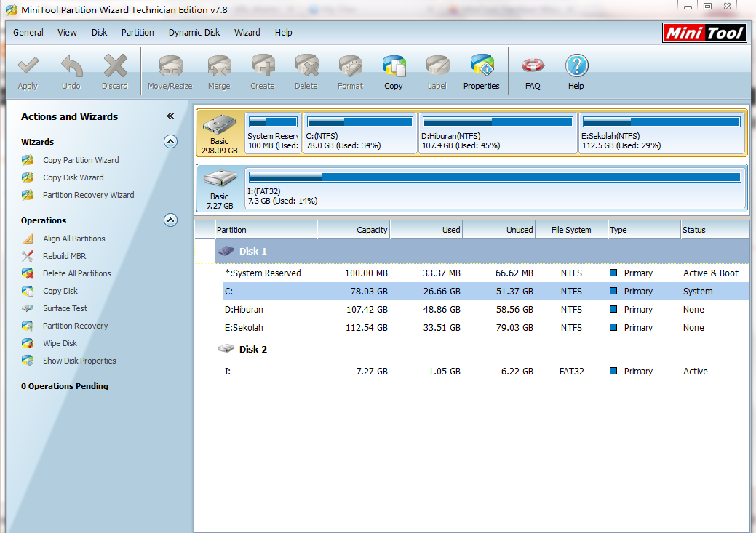
Task: Click the Format partition icon
Action: 351,65
